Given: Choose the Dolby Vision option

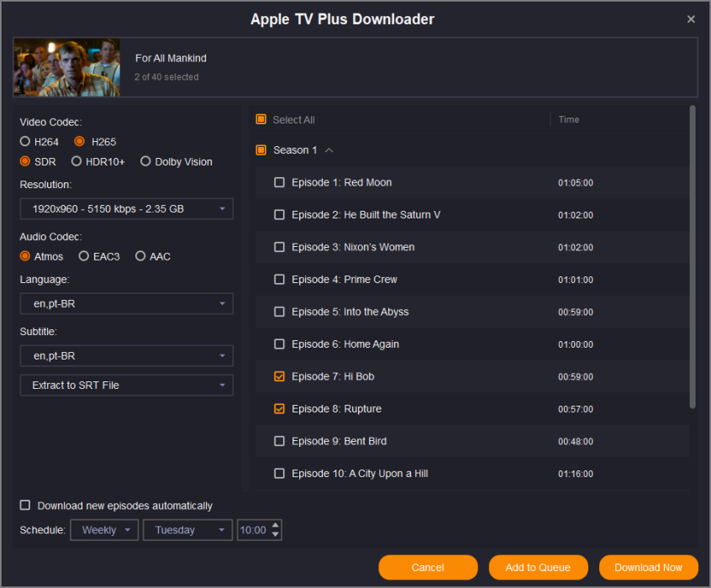Looking at the screenshot, I should 145,162.
